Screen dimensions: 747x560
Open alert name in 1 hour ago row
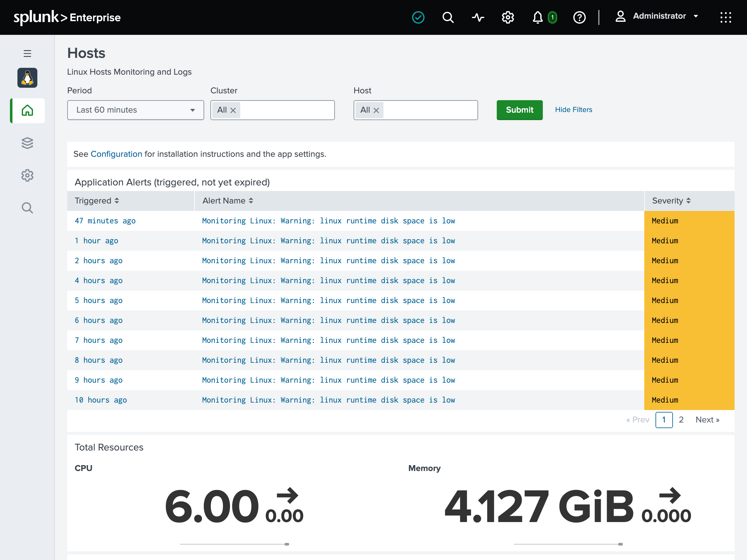(328, 241)
